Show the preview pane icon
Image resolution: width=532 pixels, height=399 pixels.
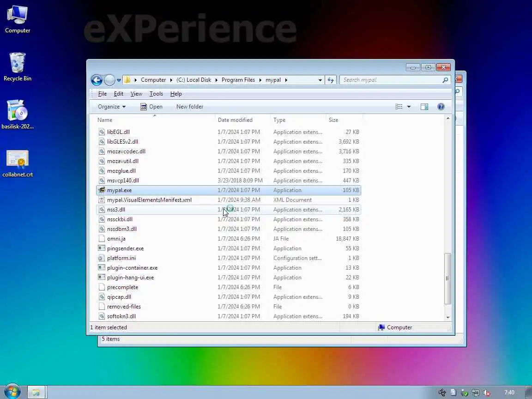point(424,107)
